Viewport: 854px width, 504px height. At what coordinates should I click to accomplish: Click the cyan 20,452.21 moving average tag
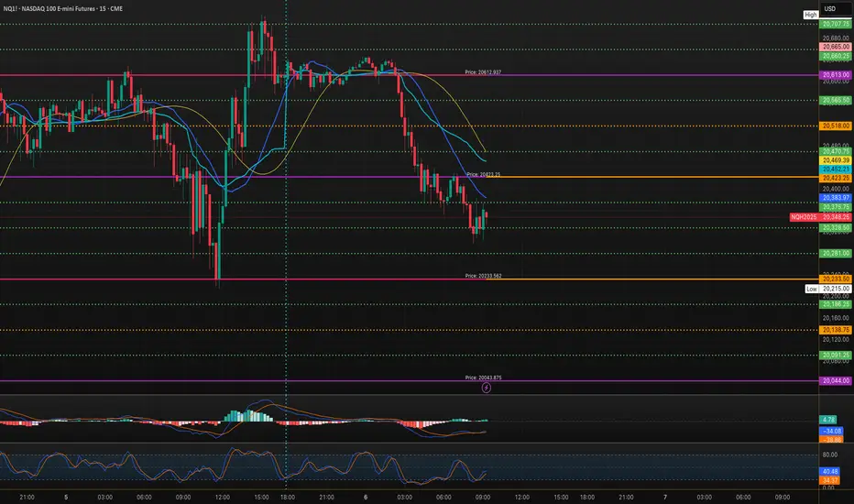(x=836, y=170)
